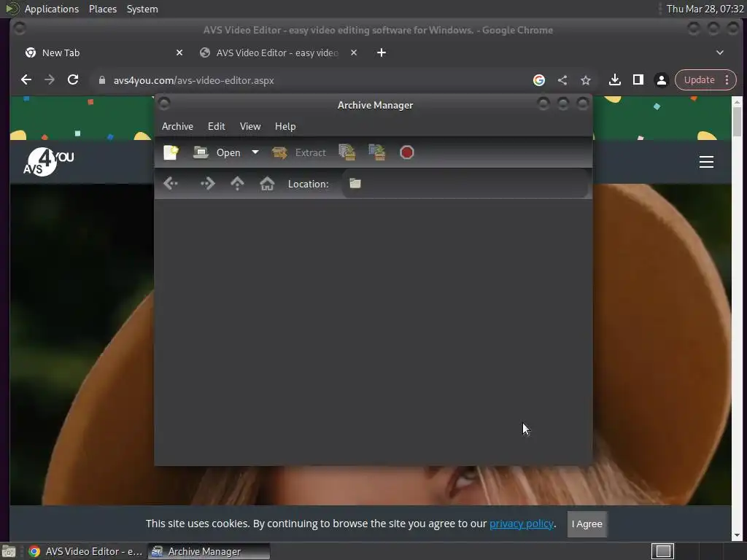Open the Help menu
The image size is (747, 560).
(x=285, y=126)
